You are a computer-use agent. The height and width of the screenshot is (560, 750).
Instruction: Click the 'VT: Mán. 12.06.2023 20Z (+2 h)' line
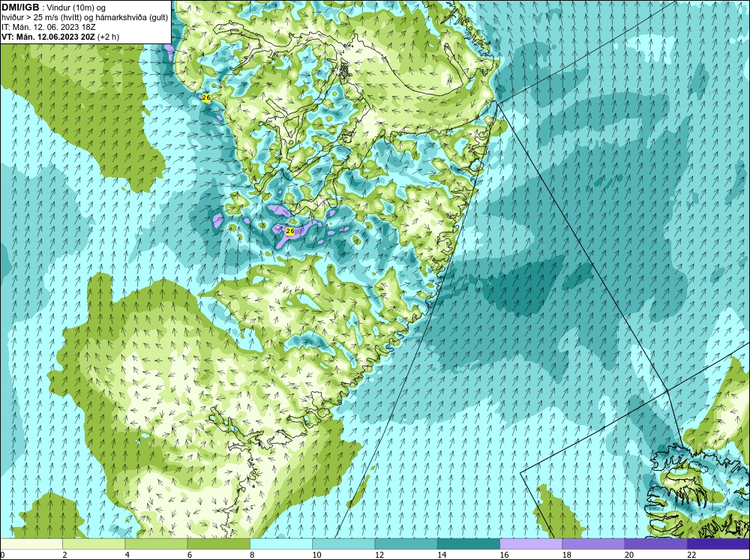pyautogui.click(x=60, y=37)
